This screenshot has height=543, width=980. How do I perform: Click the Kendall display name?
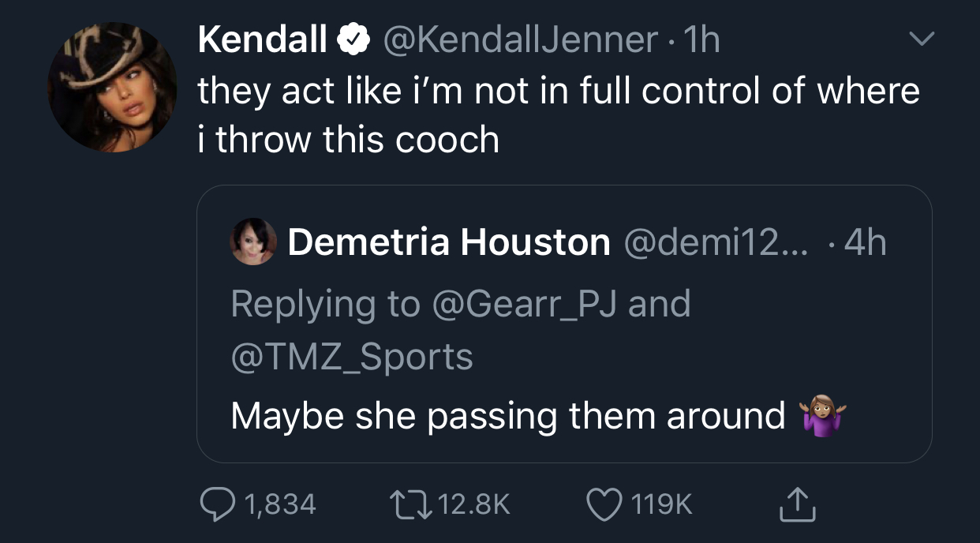(262, 39)
